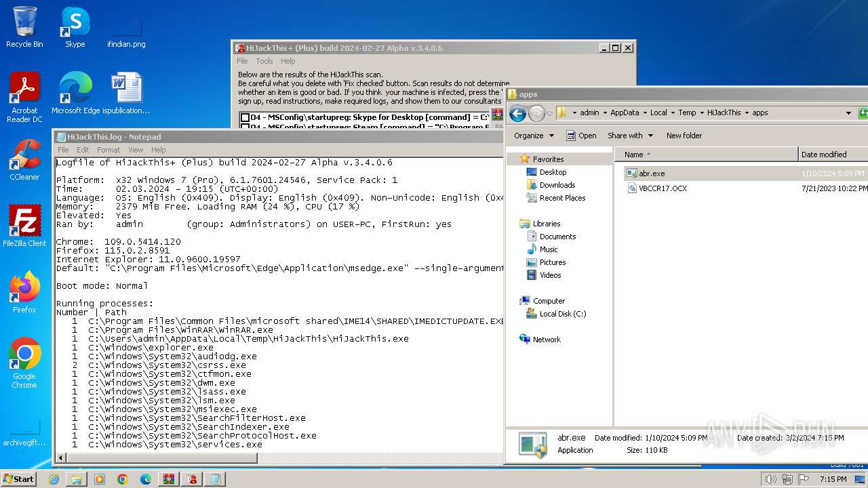
Task: Select the ispublication Word document icon
Action: [x=126, y=94]
